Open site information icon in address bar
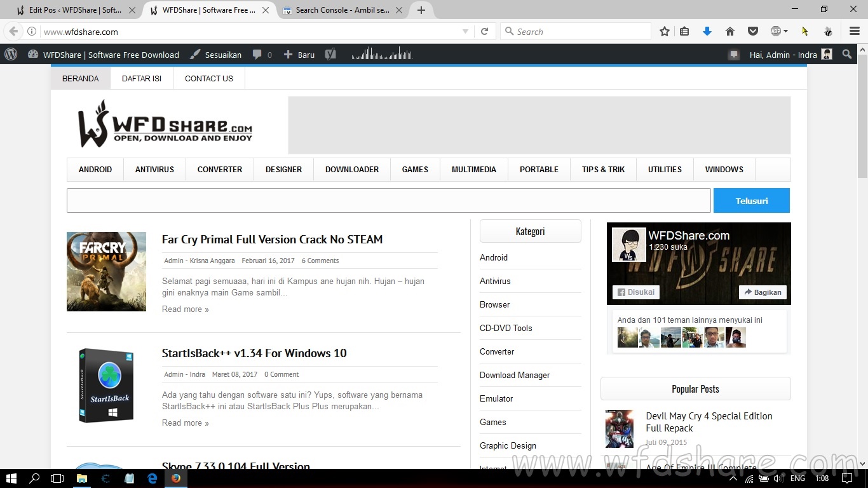 click(32, 31)
